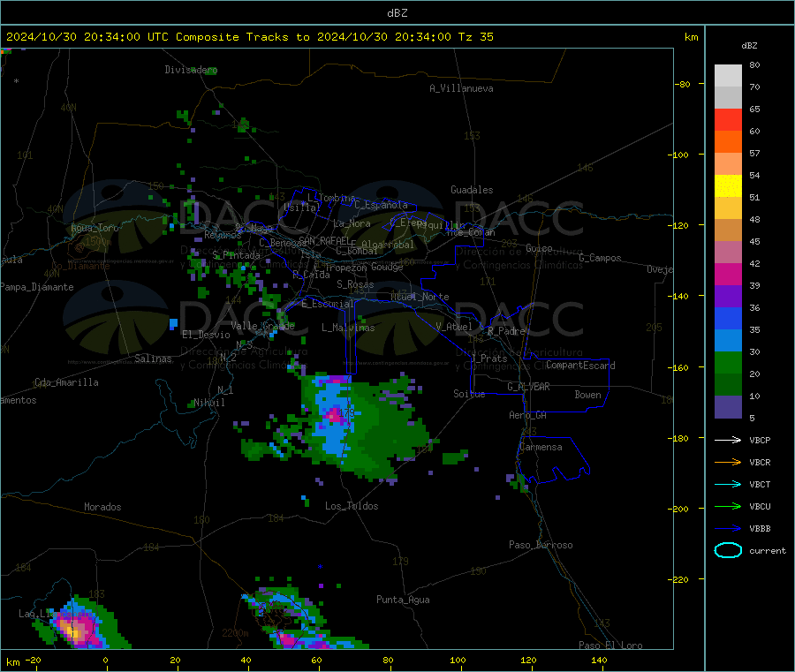Select the bright green 20-30 dBZ swatch
The image size is (795, 672).
728,363
